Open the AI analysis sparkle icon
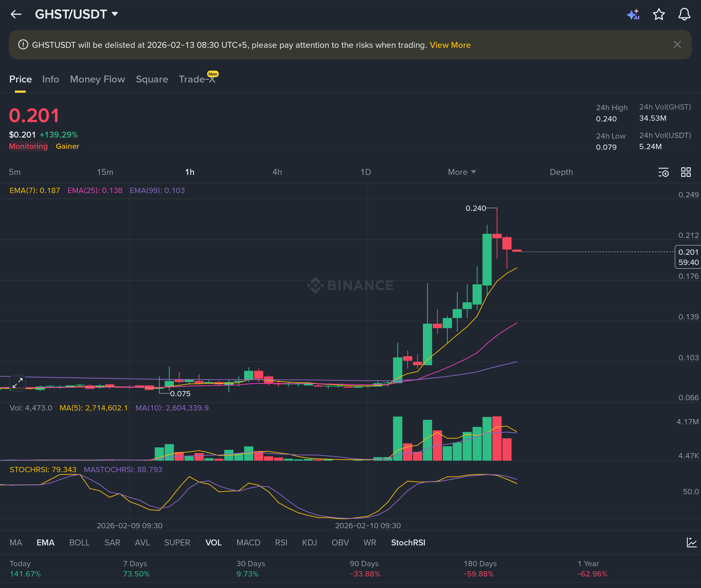The height and width of the screenshot is (588, 701). tap(633, 15)
